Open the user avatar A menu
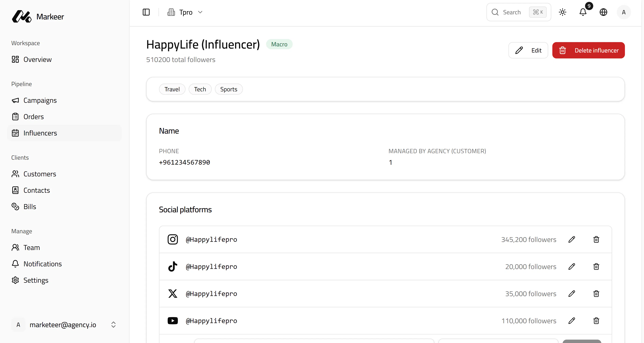The image size is (644, 343). point(624,12)
